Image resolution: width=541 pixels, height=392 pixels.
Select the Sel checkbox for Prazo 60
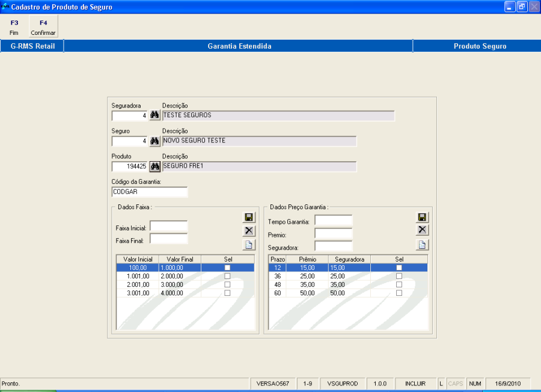[399, 293]
